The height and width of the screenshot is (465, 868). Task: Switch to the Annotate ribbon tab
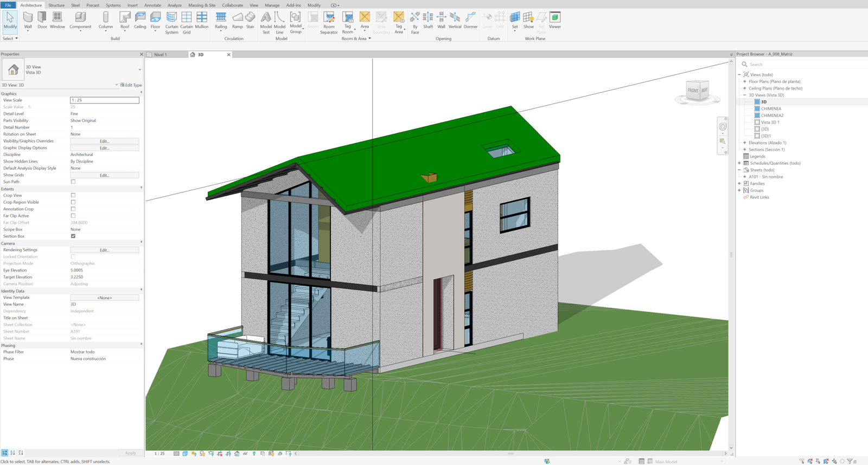(x=152, y=5)
